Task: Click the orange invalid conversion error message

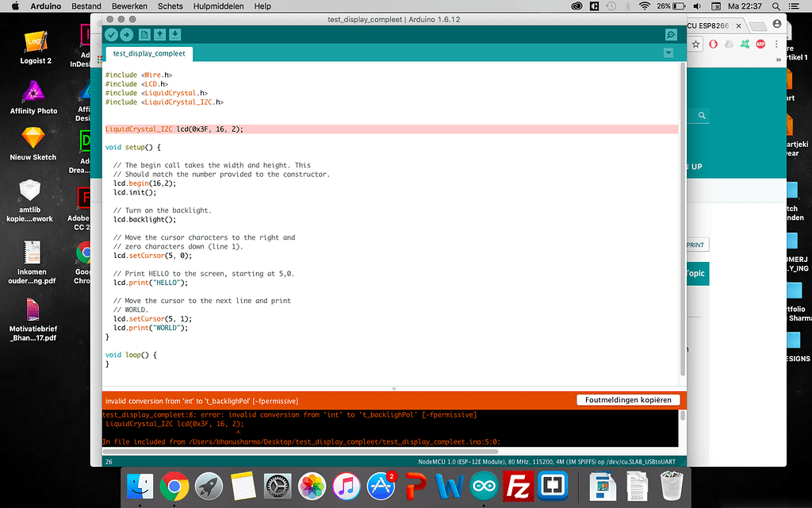Action: (201, 401)
